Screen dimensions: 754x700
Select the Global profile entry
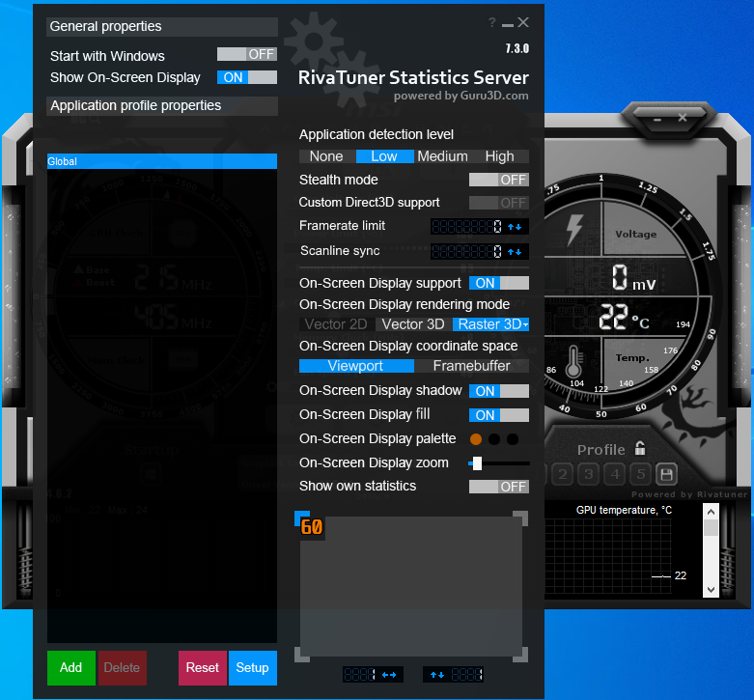coord(162,161)
